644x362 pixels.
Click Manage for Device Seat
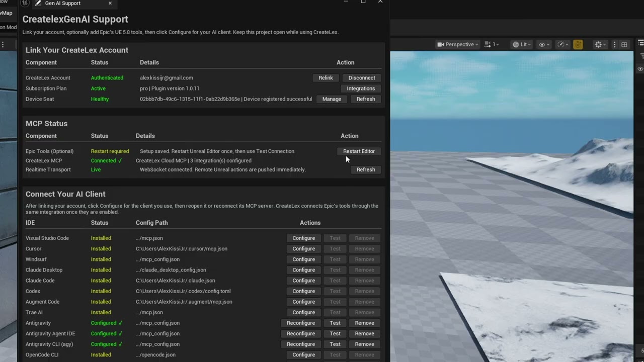point(332,99)
